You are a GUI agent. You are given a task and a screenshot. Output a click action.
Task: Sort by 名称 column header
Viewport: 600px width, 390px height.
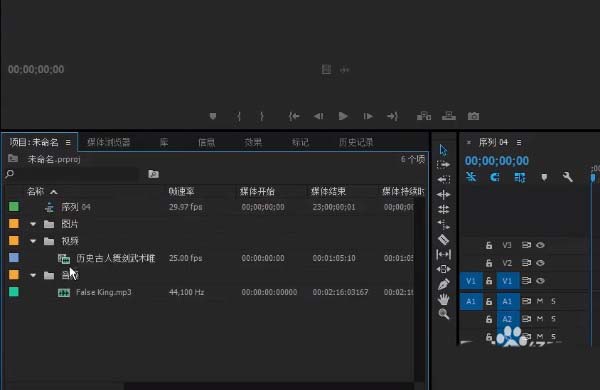coord(36,191)
